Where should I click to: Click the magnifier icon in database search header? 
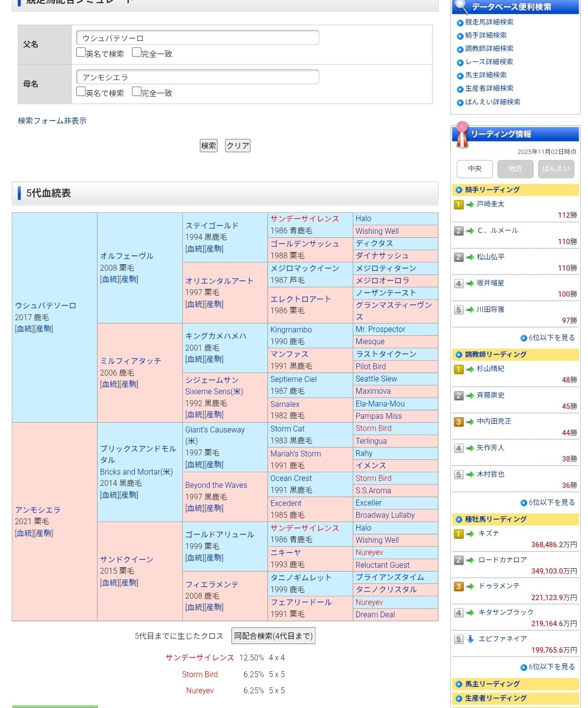pos(461,6)
